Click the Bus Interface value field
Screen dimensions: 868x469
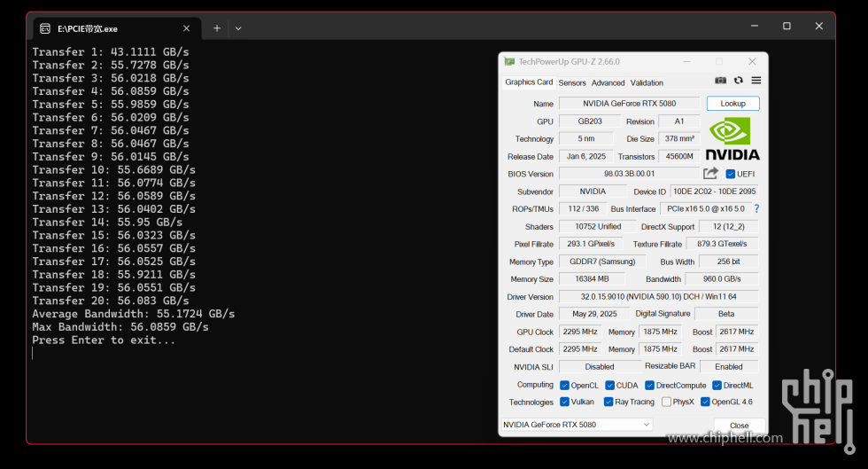[706, 209]
